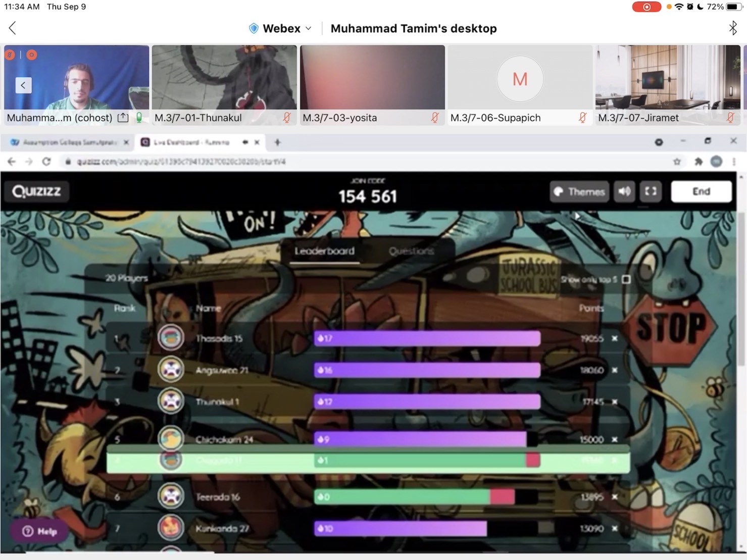Click Thasadis 15 progress bar
The height and width of the screenshot is (560, 747).
tap(427, 338)
